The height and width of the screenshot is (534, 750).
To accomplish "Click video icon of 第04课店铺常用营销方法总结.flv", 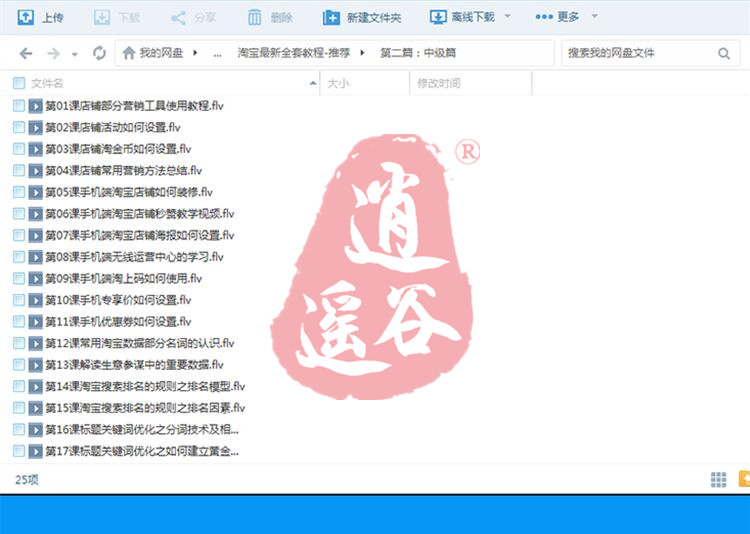I will click(x=35, y=170).
